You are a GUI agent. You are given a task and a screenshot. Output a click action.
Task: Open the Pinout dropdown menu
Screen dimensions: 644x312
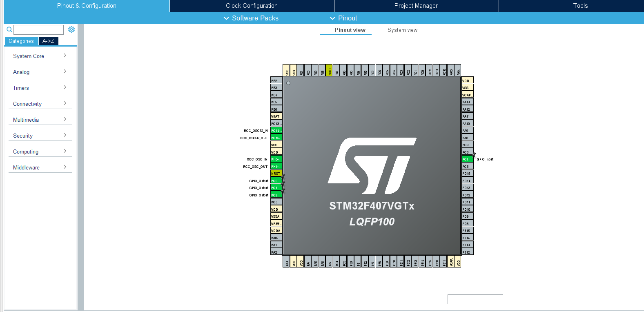343,18
